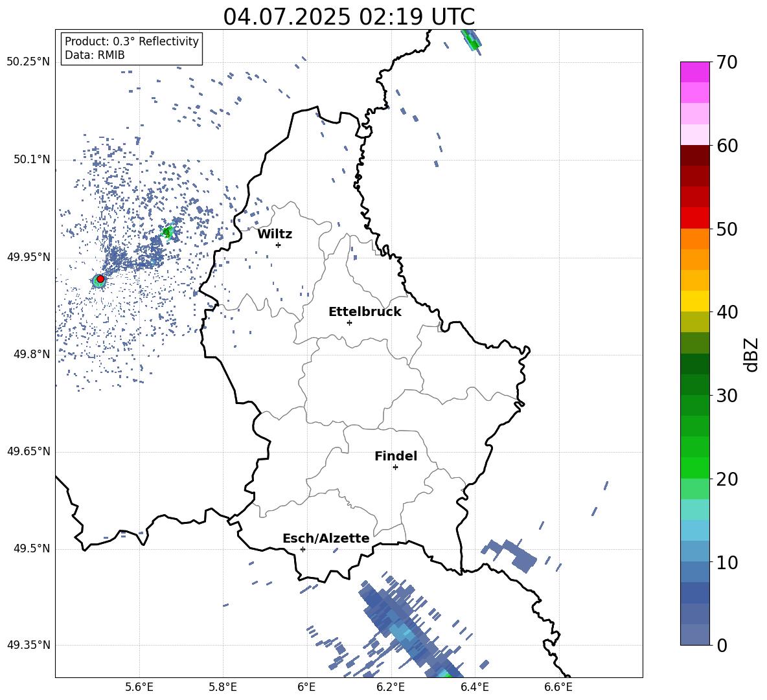The width and height of the screenshot is (767, 700).
Task: Click the title 04.07.2025 02:19 UTC
Action: (349, 17)
